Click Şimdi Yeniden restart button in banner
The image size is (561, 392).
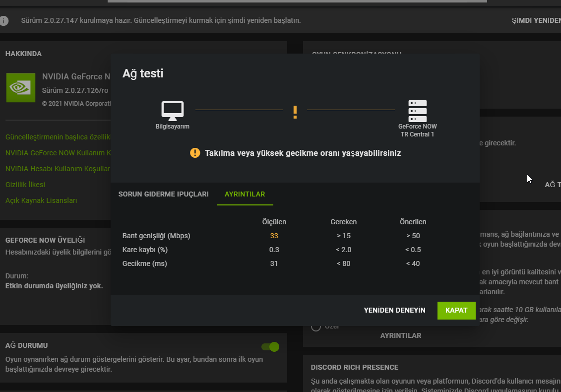(x=536, y=20)
